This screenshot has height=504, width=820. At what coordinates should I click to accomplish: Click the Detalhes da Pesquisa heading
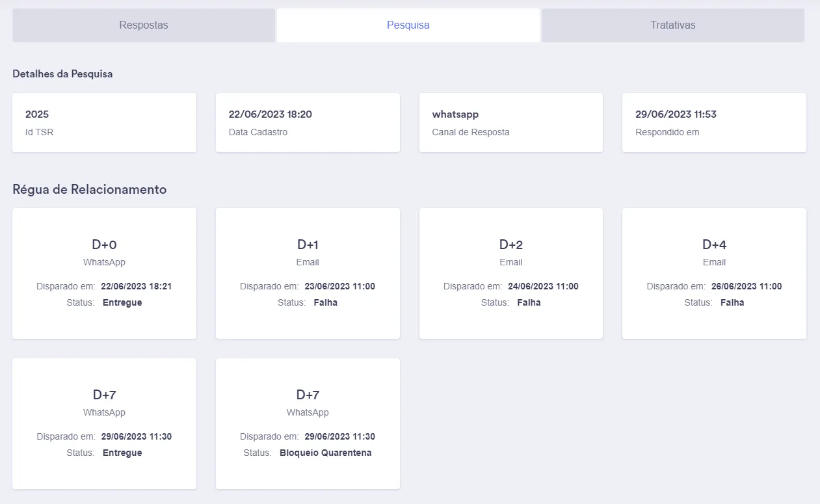coord(62,74)
